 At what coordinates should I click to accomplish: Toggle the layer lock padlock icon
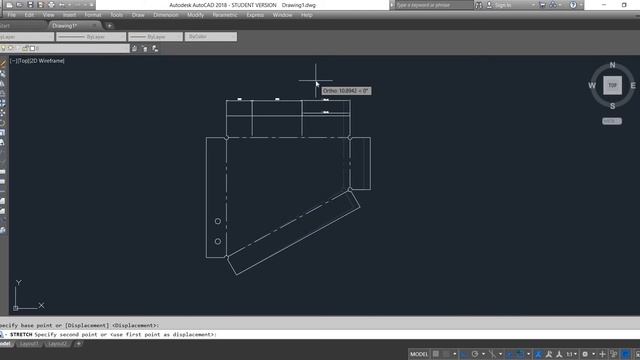click(25, 48)
